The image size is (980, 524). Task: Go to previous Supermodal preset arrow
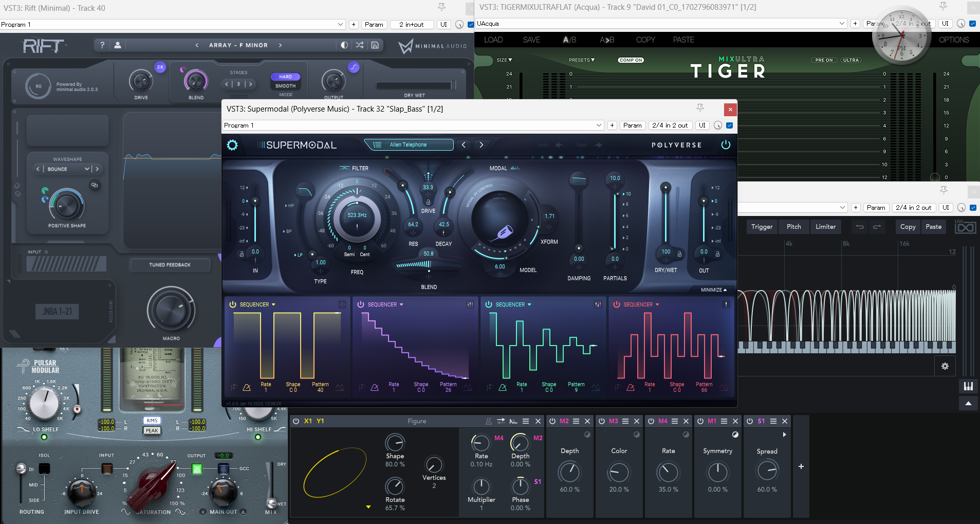464,145
